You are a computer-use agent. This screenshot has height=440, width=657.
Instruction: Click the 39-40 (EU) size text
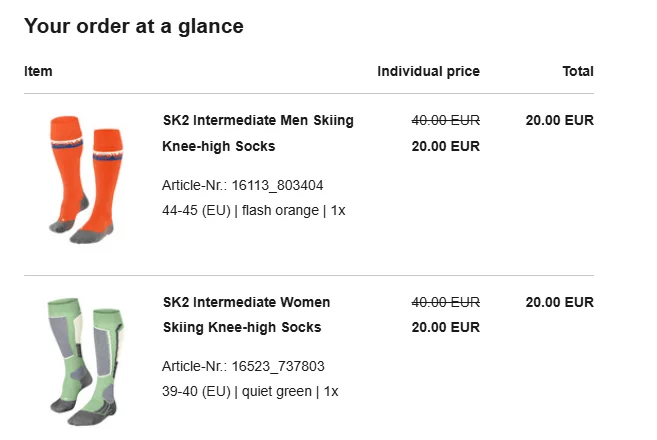coord(196,391)
